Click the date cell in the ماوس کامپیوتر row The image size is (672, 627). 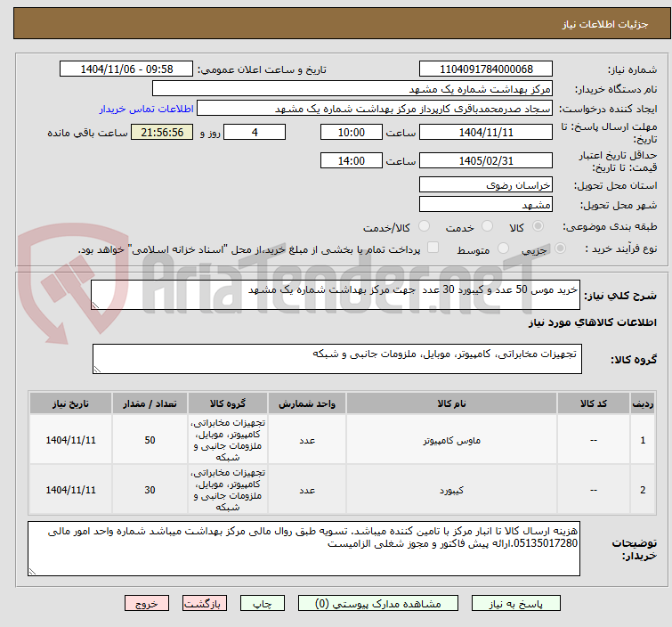pos(70,440)
